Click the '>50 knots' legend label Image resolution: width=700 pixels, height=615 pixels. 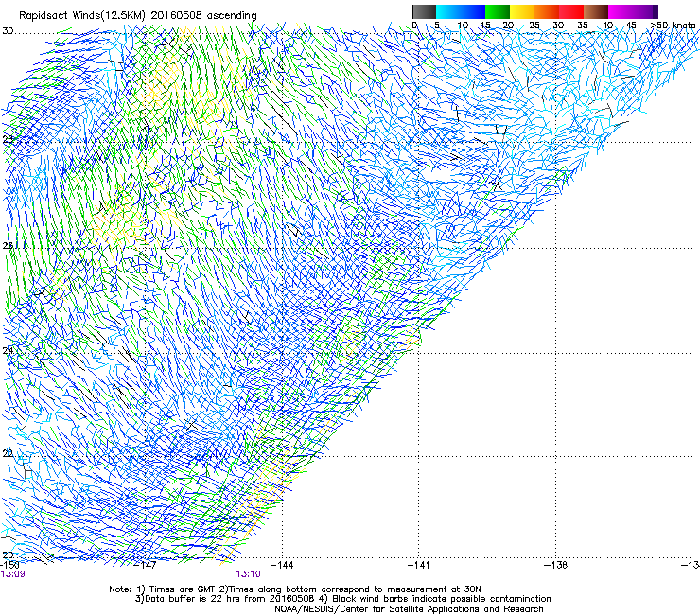click(673, 25)
